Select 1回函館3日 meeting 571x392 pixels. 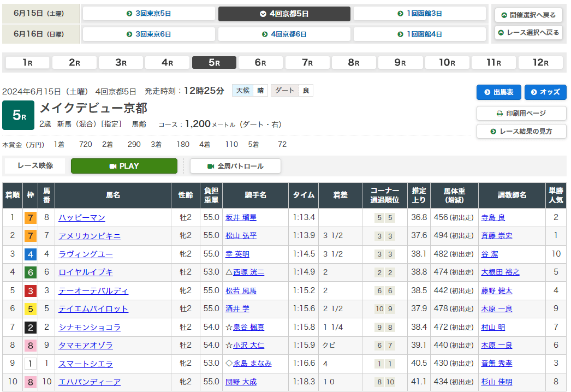[x=419, y=14]
